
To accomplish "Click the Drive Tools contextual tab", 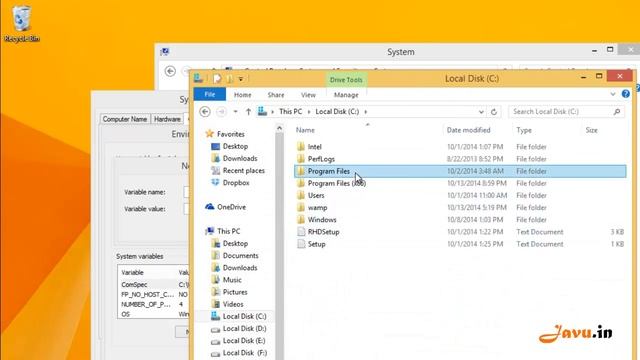I will (x=346, y=80).
